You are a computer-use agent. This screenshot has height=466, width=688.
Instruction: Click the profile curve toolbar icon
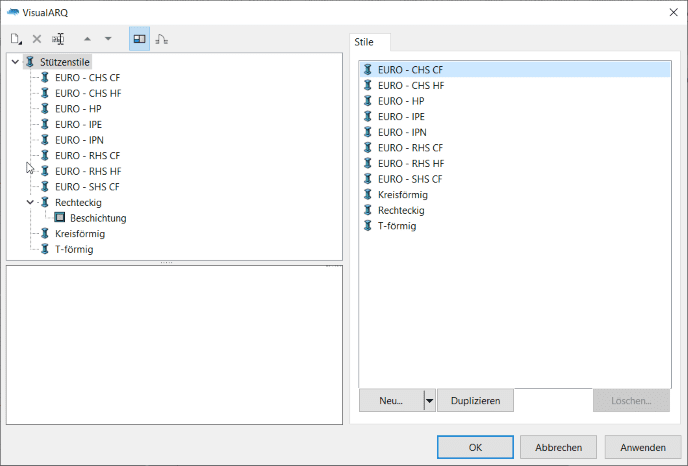pyautogui.click(x=161, y=39)
